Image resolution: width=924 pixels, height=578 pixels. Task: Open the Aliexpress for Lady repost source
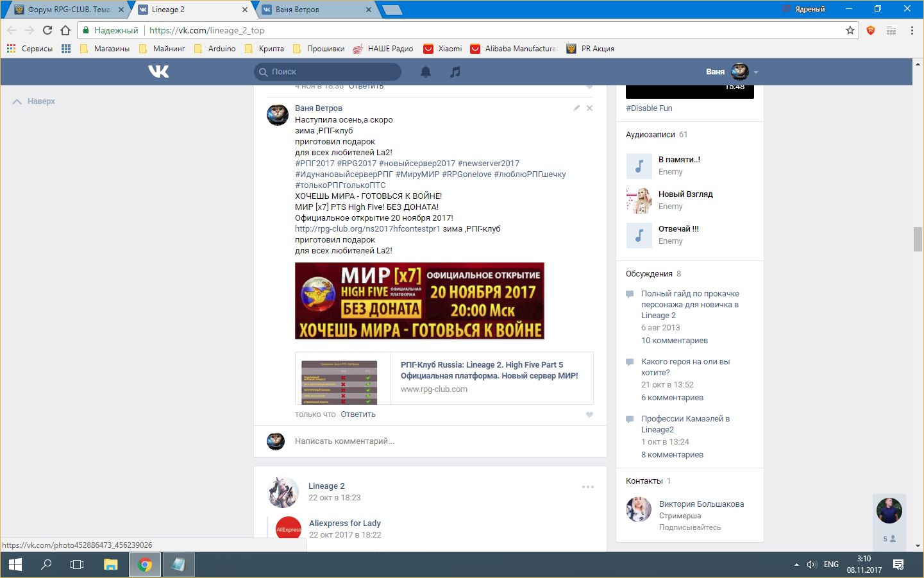345,523
